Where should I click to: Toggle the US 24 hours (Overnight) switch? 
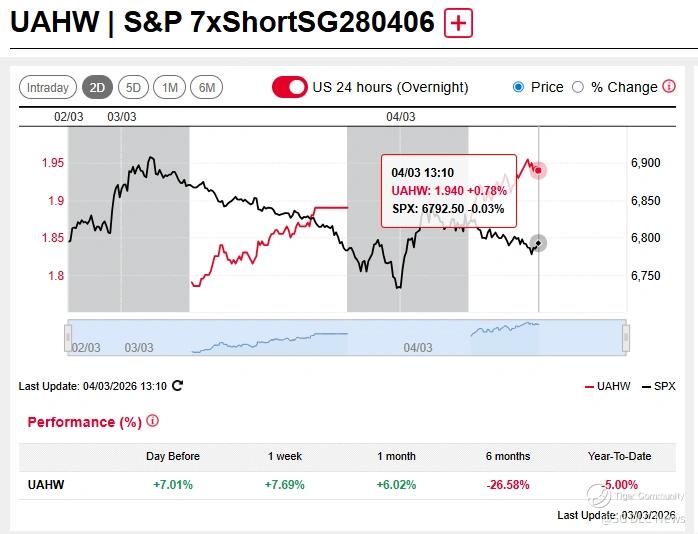point(290,87)
